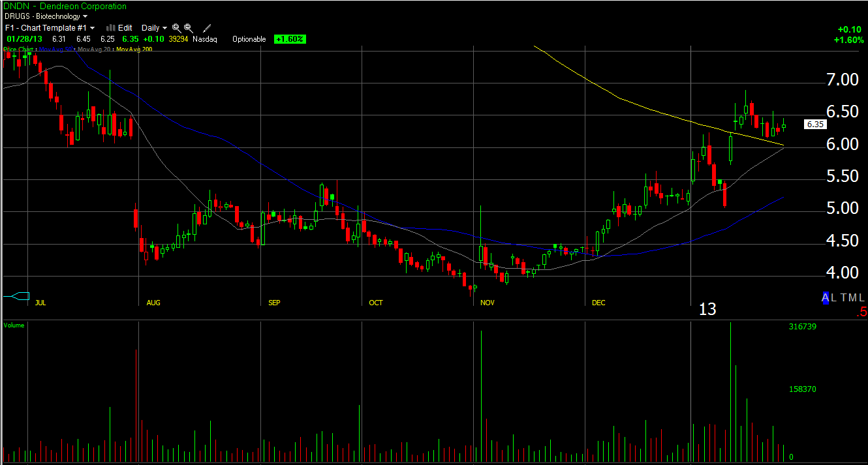Click the Price Chart indicator label
868x465 pixels.
click(19, 49)
